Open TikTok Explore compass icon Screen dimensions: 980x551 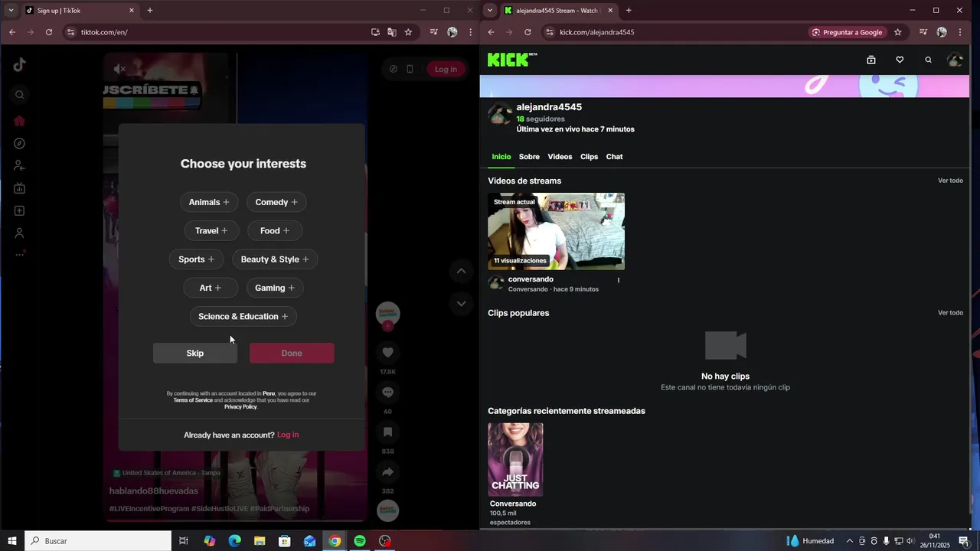coord(20,143)
